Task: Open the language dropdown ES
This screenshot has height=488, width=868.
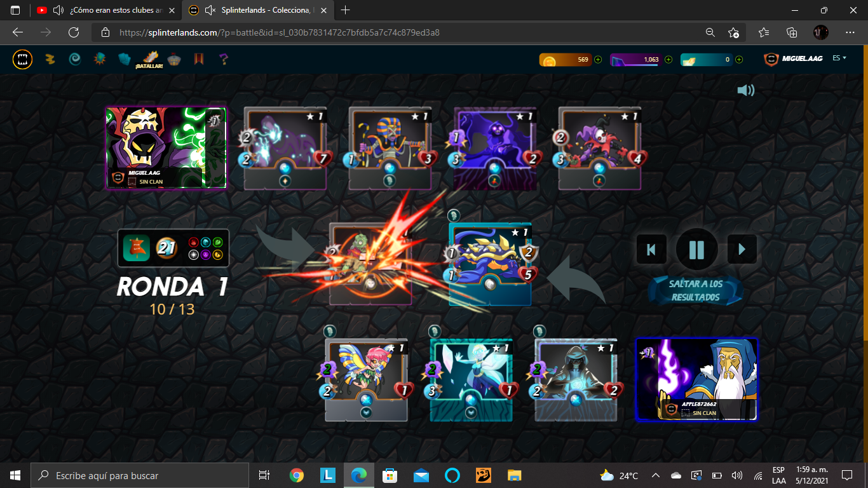Action: tap(839, 58)
